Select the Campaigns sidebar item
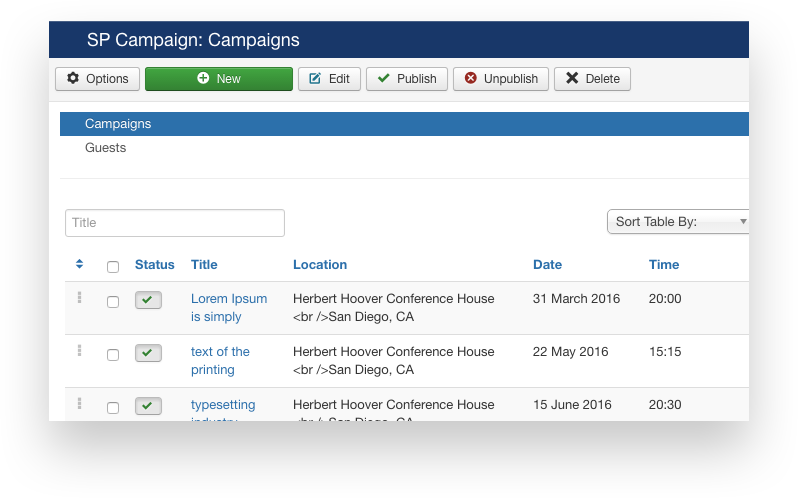Screen dimensions: 798x498 [118, 124]
